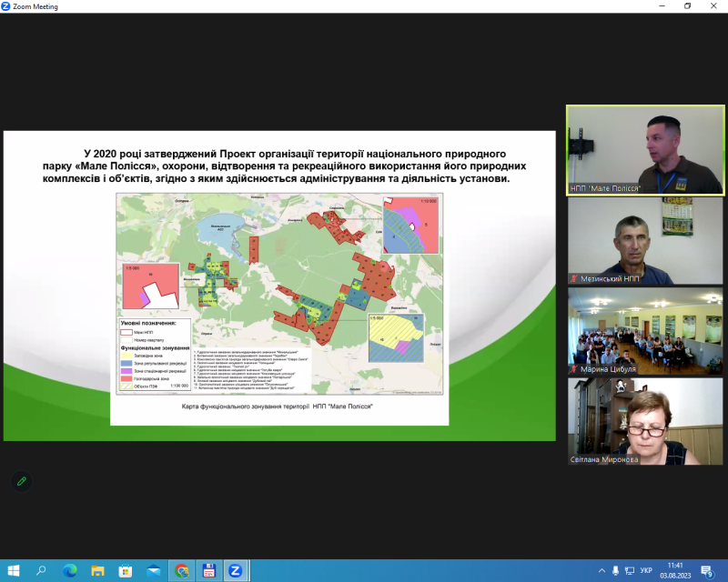Click the microphone icon in system tray
The width and height of the screenshot is (728, 582).
(x=615, y=570)
